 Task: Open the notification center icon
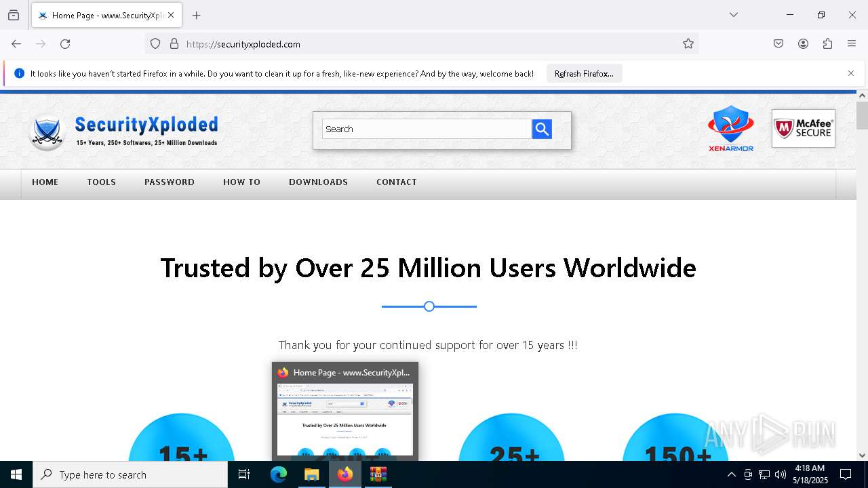coord(846,474)
